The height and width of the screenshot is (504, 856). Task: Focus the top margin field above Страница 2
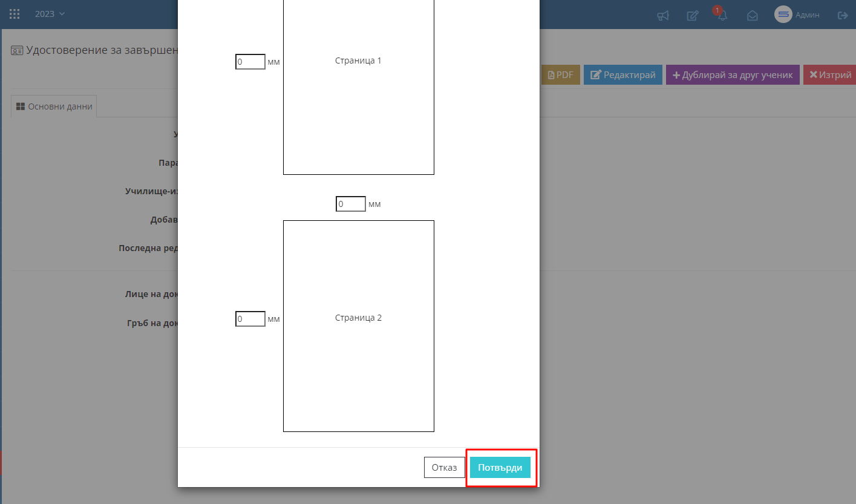[350, 204]
